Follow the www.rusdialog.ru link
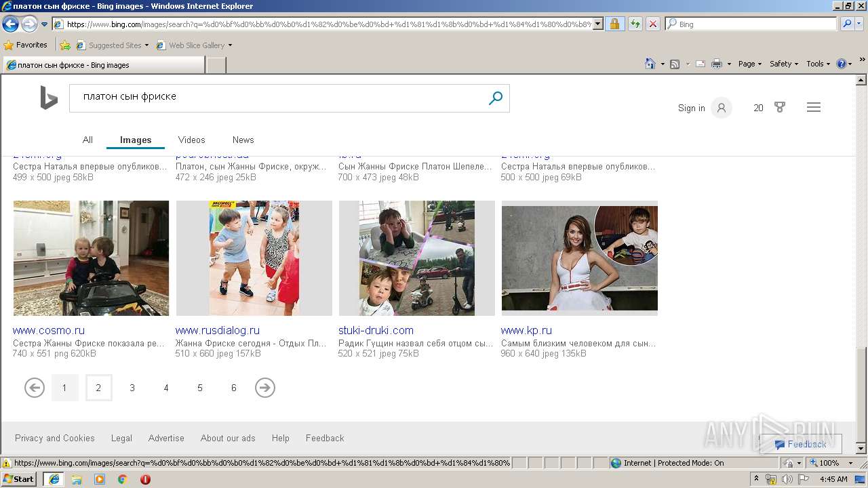This screenshot has height=488, width=868. (x=218, y=330)
